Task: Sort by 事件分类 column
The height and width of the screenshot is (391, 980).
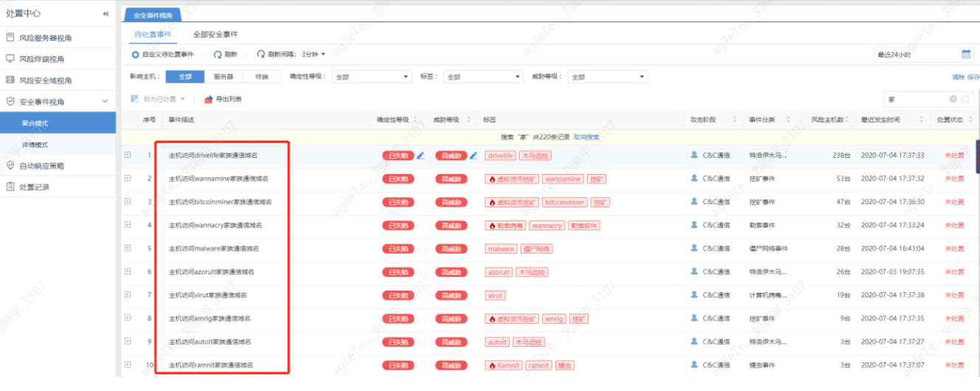Action: (x=788, y=120)
